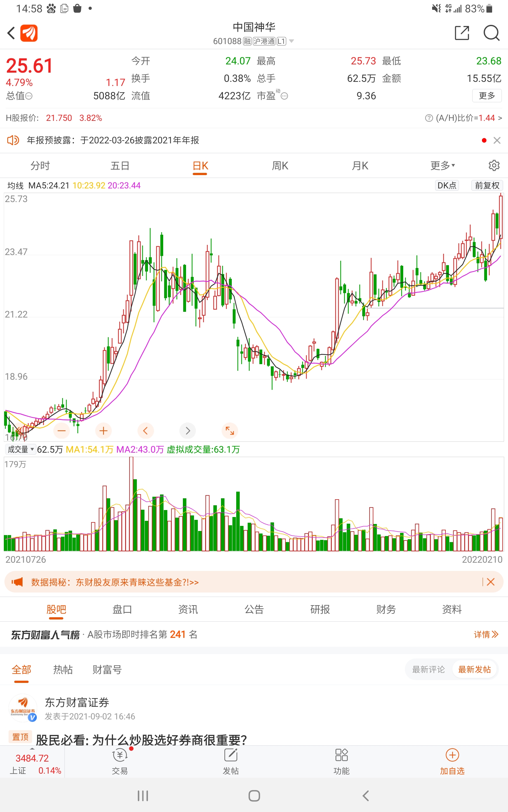Toggle the DK点 indicator

447,186
